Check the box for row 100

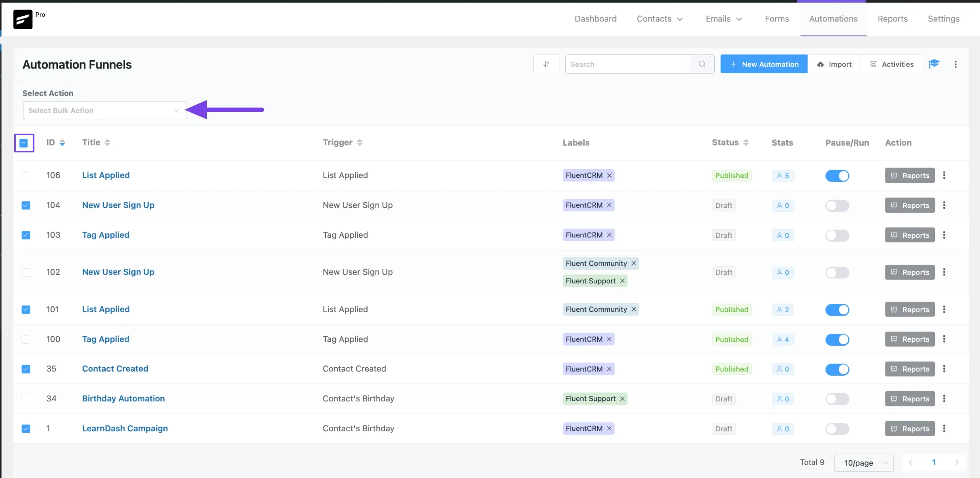(26, 339)
